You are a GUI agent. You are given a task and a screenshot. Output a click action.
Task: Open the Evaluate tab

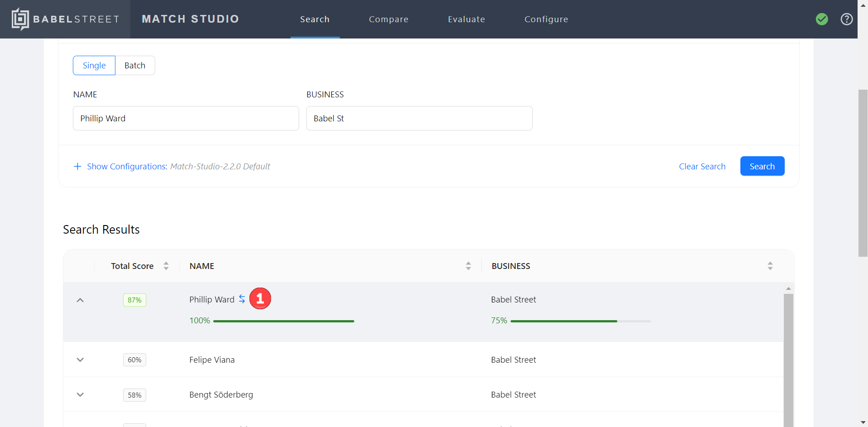click(x=466, y=19)
